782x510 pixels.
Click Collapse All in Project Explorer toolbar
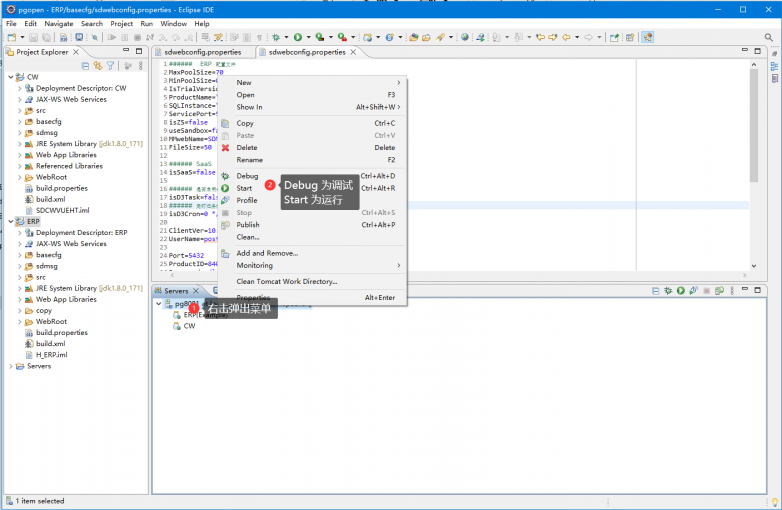tap(85, 66)
